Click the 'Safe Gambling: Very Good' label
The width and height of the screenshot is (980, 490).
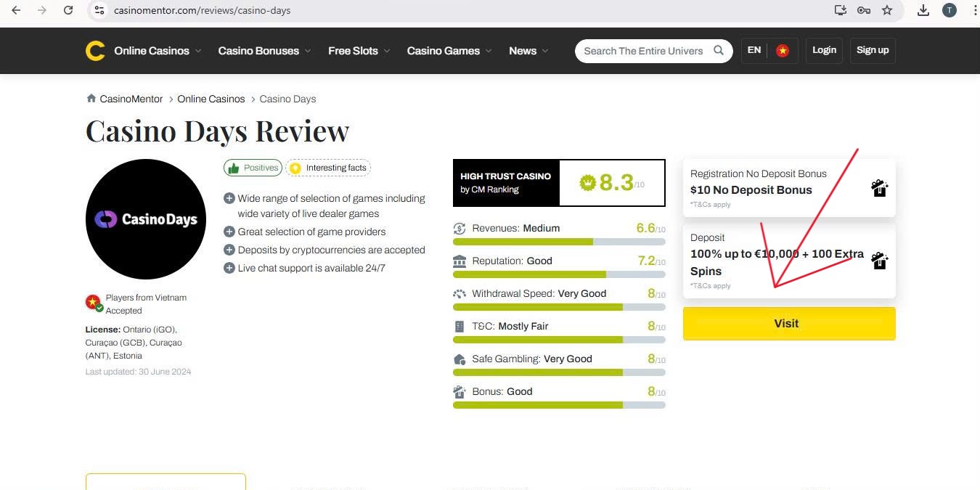[532, 359]
